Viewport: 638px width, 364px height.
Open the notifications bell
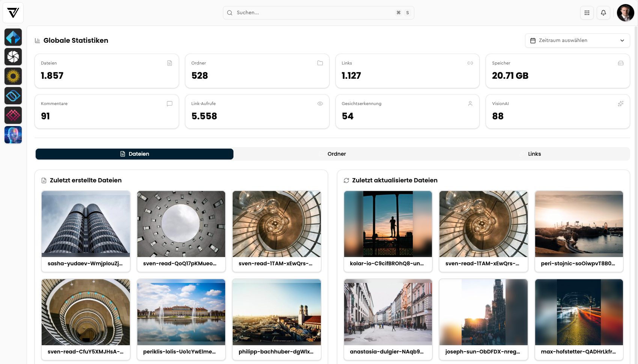[603, 13]
